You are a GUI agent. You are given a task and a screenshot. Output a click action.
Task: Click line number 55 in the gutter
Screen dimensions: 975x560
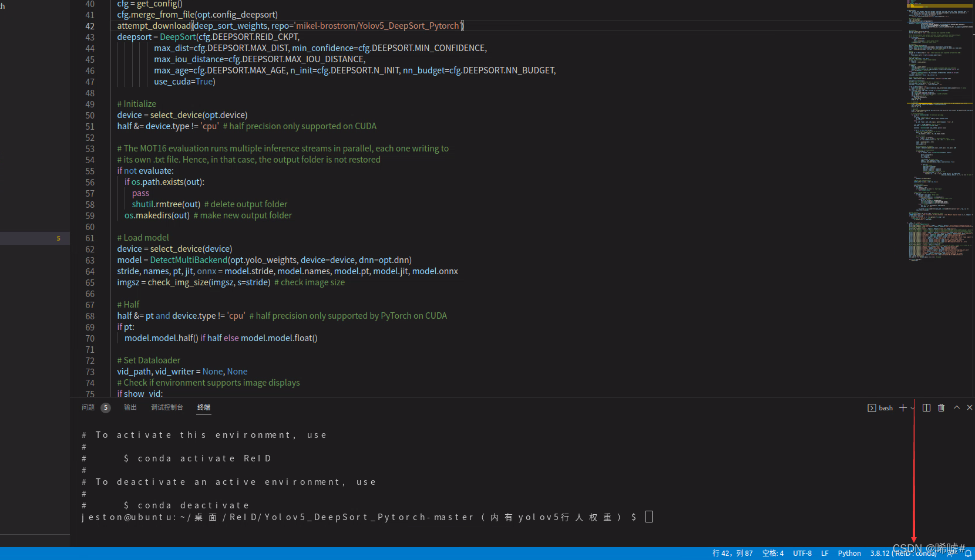pos(90,171)
